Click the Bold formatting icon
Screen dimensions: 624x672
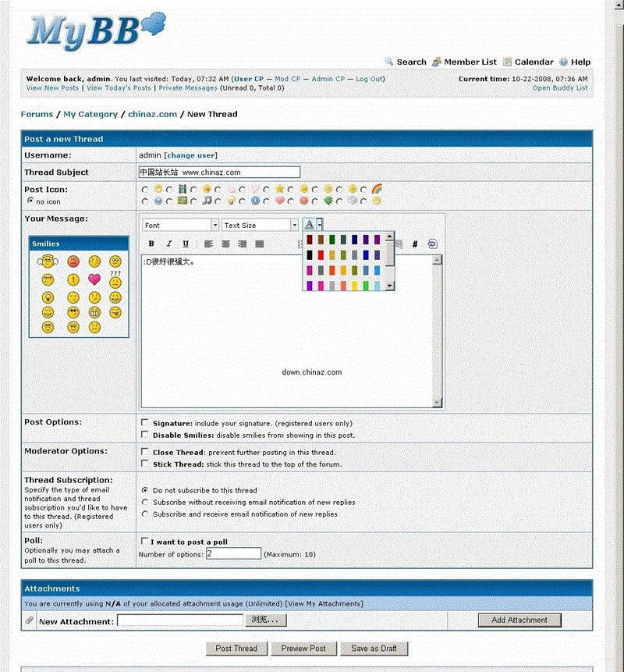click(x=151, y=244)
